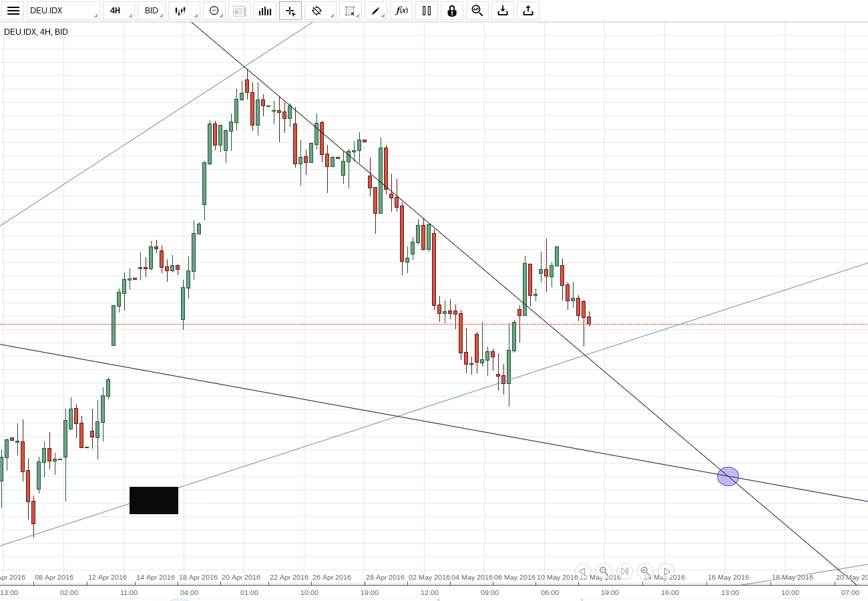Image resolution: width=868 pixels, height=601 pixels.
Task: Click the greyed news panel icon
Action: (x=240, y=11)
